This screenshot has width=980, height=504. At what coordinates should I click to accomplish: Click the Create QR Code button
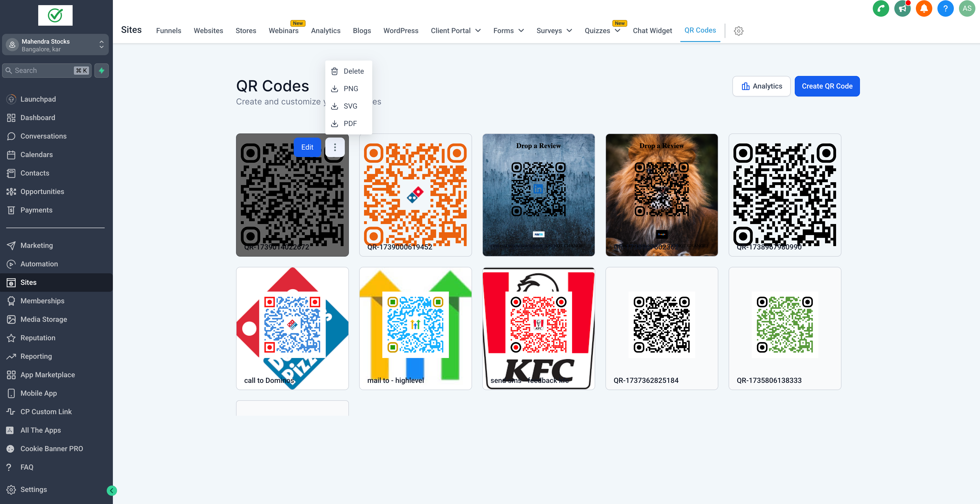(x=827, y=86)
